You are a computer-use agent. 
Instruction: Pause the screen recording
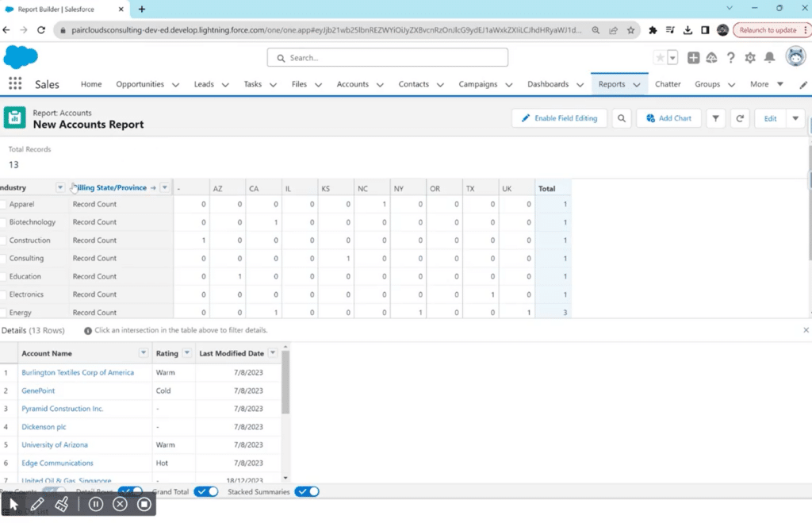tap(96, 504)
